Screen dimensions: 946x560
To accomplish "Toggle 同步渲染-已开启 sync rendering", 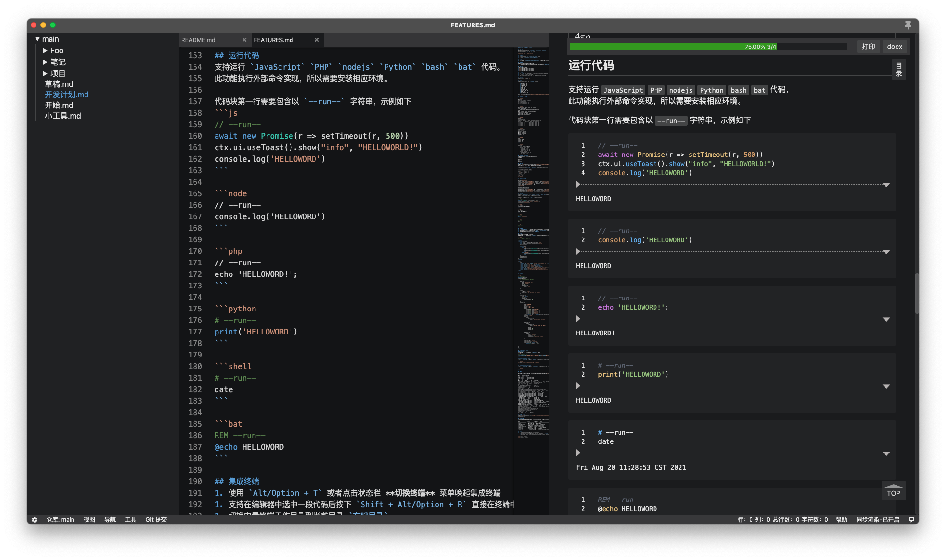I will [877, 519].
